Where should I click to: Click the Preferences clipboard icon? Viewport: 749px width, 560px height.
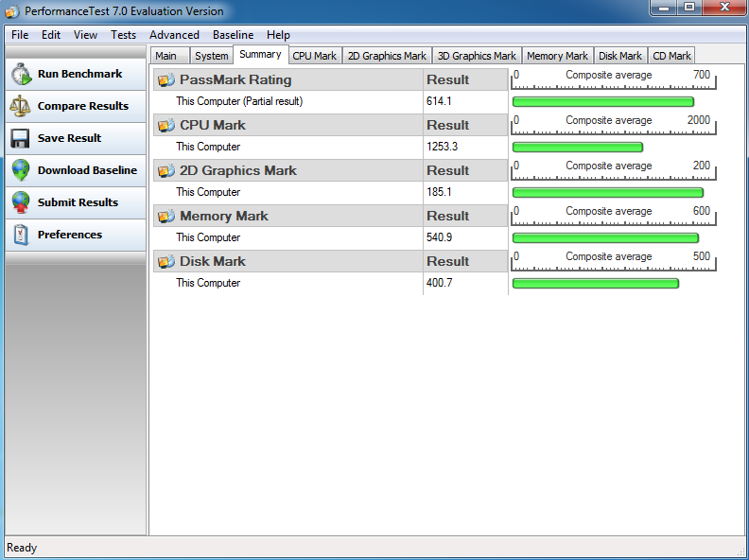[x=21, y=235]
